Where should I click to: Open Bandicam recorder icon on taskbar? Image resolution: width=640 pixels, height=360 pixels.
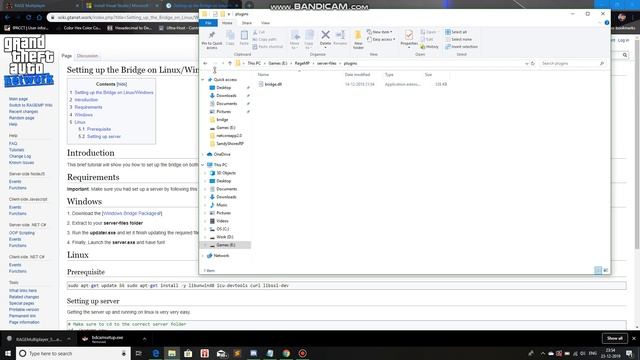(x=302, y=353)
